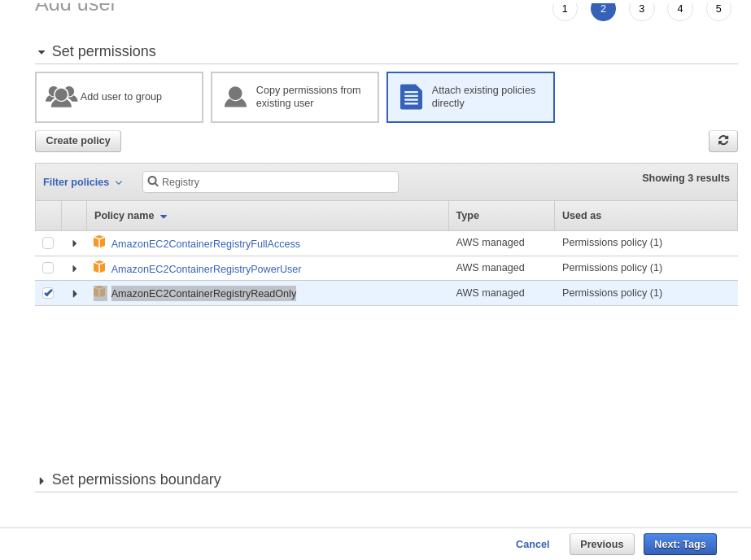Viewport: 751px width, 560px height.
Task: Click the cube icon beside AmazonEC2ContainerRegistryFullAccess
Action: (x=99, y=243)
